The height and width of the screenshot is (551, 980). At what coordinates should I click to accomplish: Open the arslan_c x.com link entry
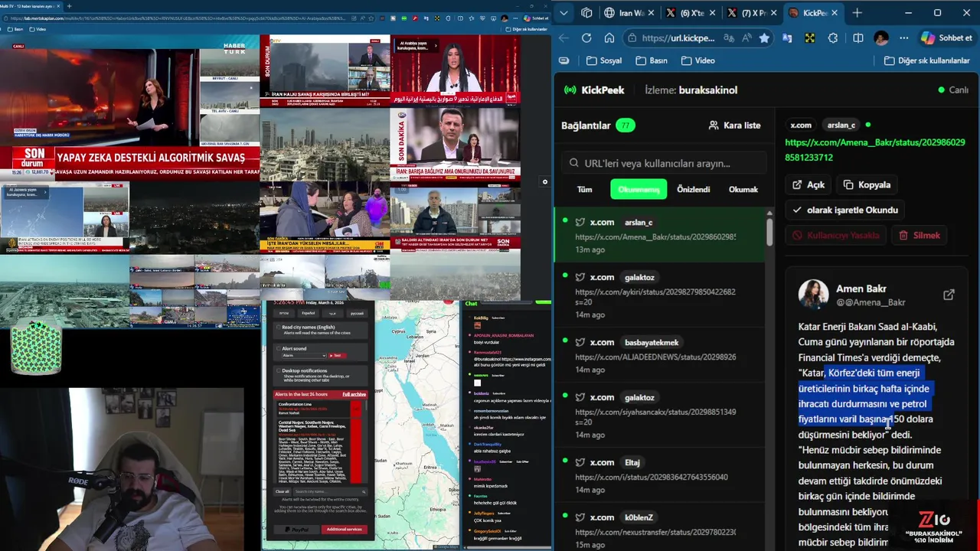point(658,236)
